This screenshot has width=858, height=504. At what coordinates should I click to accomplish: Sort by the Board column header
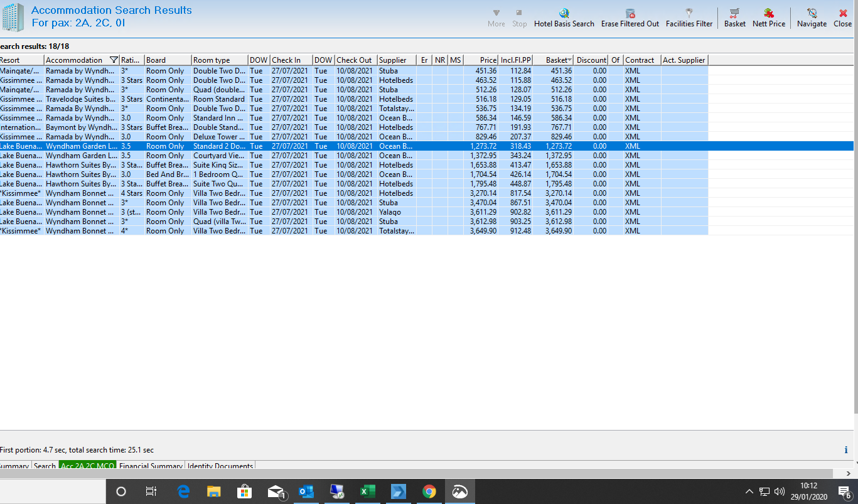click(x=168, y=60)
